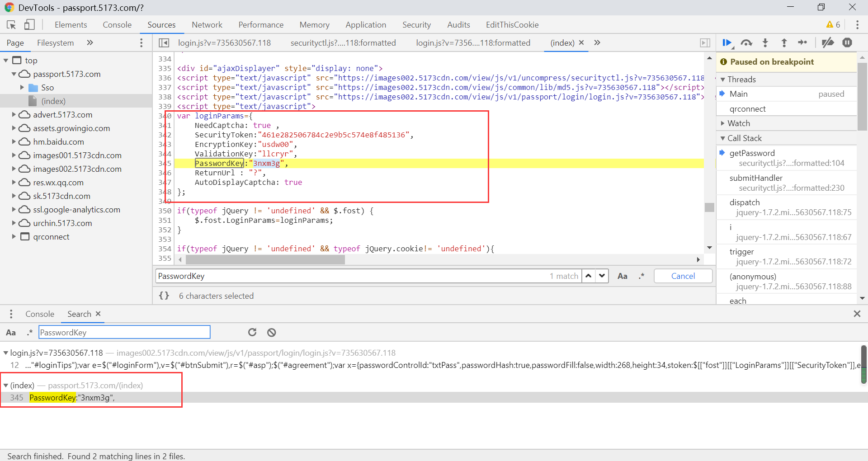The image size is (868, 461).
Task: Select getPassword call stack frame
Action: pyautogui.click(x=787, y=158)
